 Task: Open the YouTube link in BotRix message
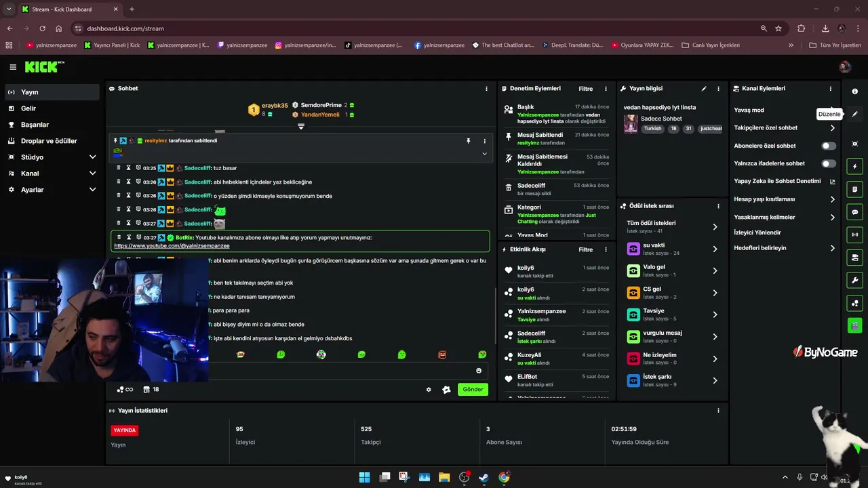point(172,246)
